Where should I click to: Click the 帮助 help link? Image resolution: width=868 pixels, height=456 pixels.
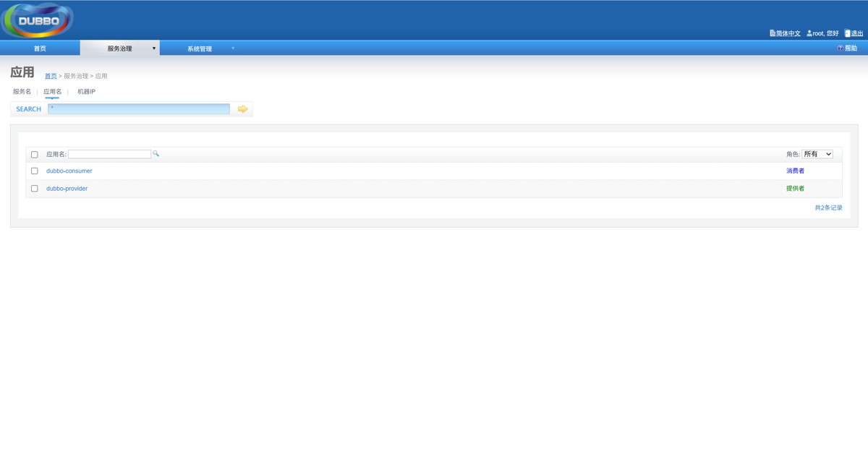pos(851,48)
